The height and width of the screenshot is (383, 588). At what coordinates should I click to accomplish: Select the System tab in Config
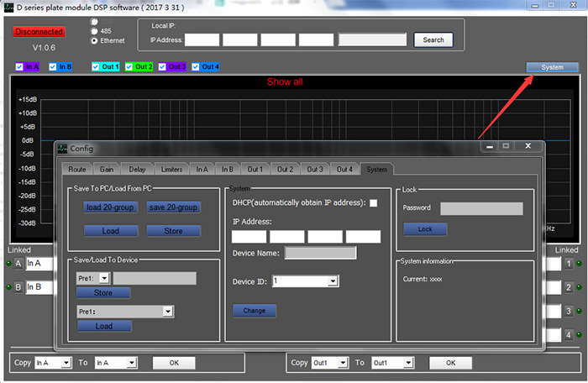coord(377,169)
